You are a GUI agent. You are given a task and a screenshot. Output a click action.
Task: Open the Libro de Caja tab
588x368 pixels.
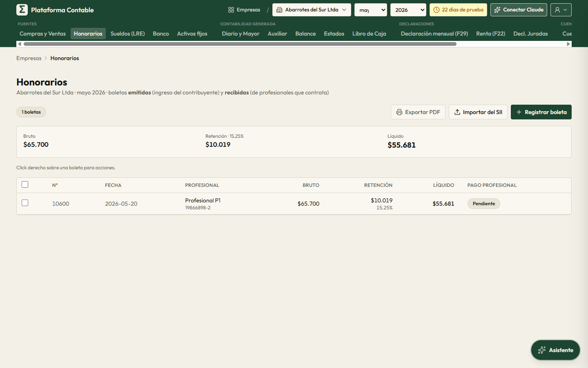tap(369, 34)
